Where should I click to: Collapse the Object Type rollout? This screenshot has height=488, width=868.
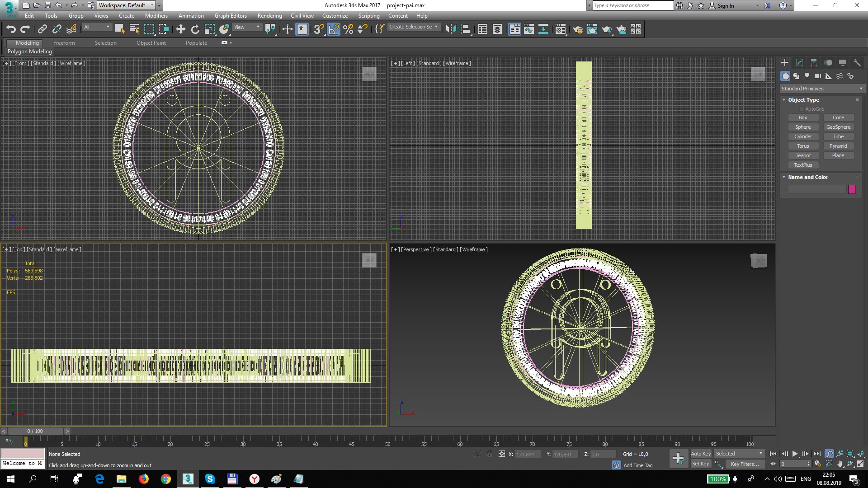(x=803, y=100)
